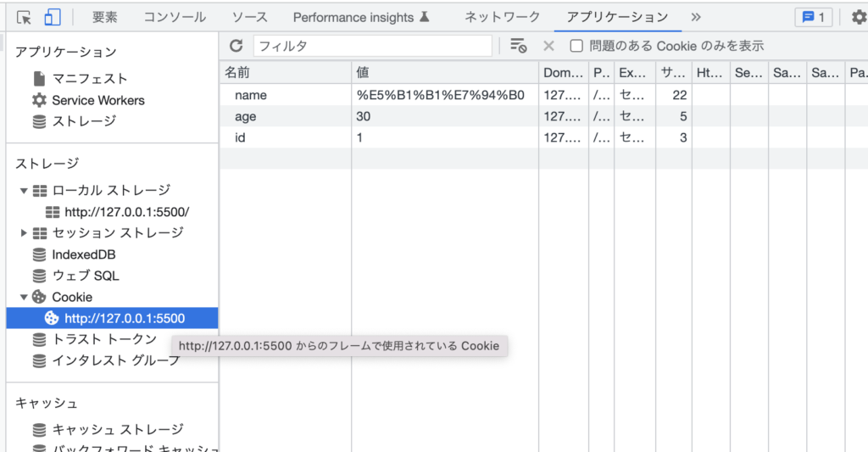Open DevTools settings gear icon
868x452 pixels.
[858, 17]
